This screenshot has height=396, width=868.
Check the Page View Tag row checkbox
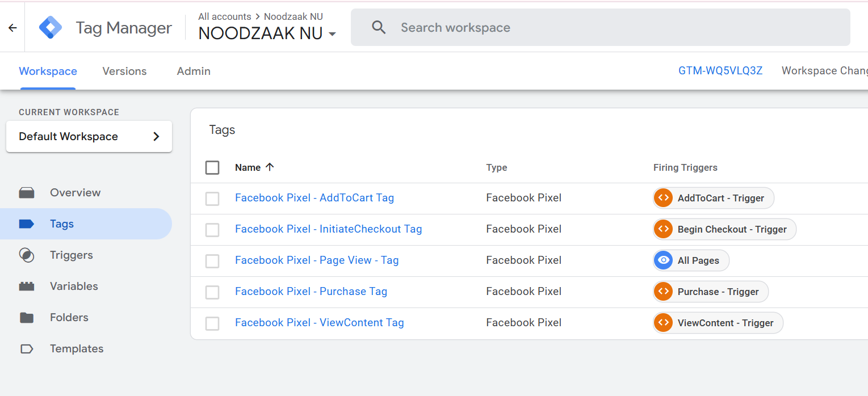[212, 261]
